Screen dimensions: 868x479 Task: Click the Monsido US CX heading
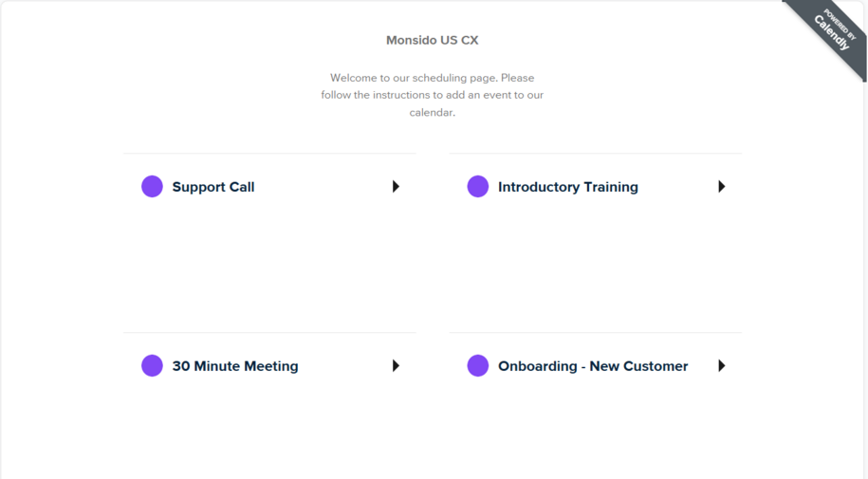(x=433, y=40)
